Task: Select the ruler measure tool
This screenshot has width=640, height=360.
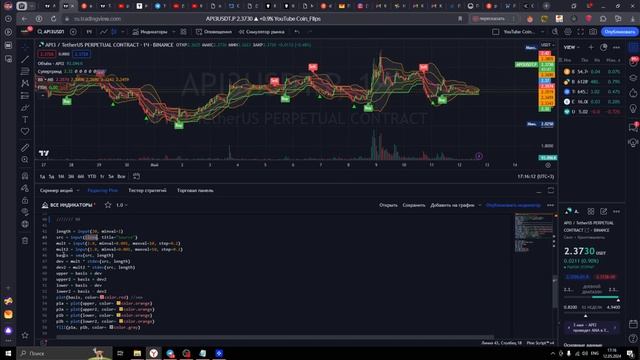Action: (x=25, y=147)
